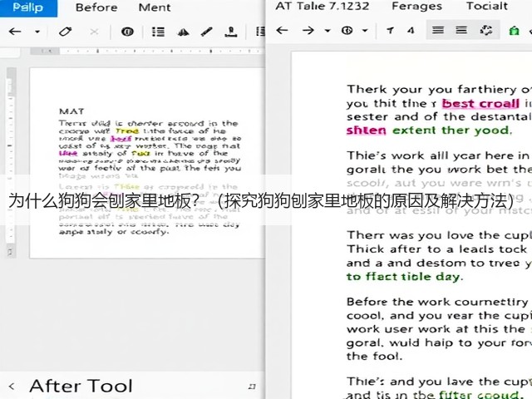Select the eraser tool icon
The height and width of the screenshot is (399, 532).
click(65, 32)
